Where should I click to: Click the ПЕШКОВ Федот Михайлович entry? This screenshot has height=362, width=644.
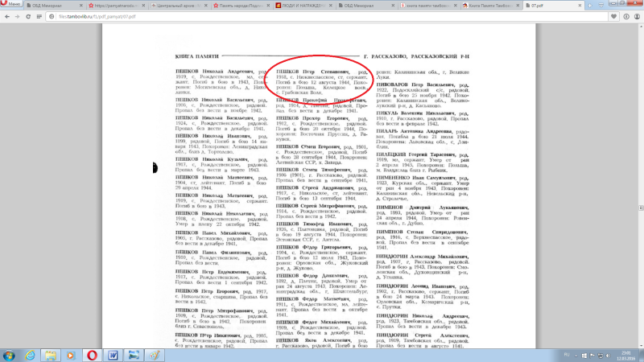[x=321, y=327]
